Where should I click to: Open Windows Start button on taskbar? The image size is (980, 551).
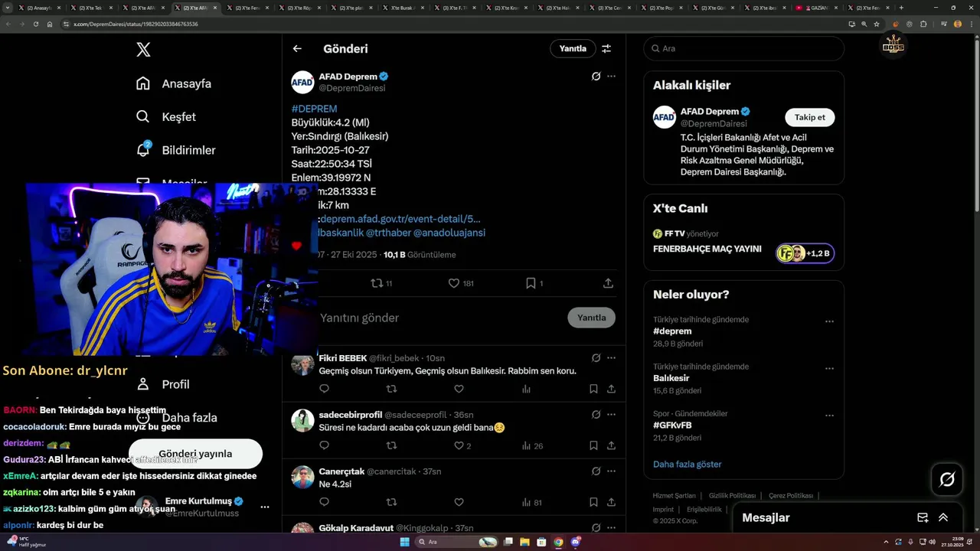click(404, 542)
